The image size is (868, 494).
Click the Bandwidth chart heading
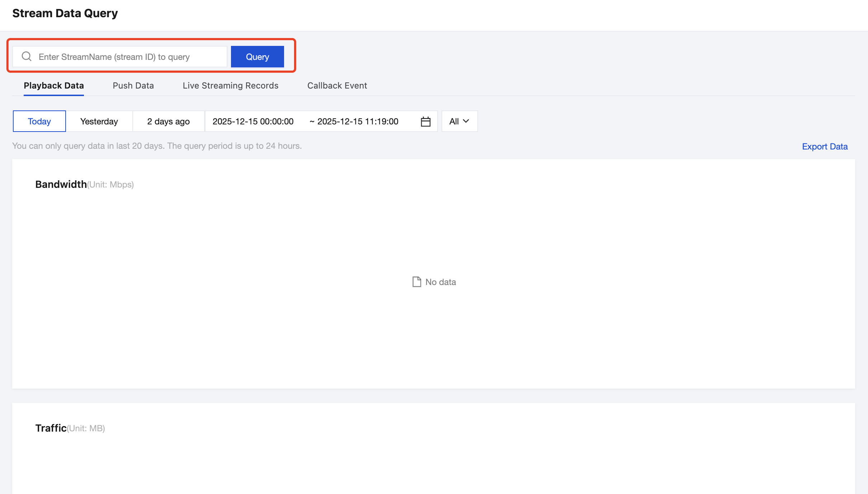pyautogui.click(x=61, y=184)
